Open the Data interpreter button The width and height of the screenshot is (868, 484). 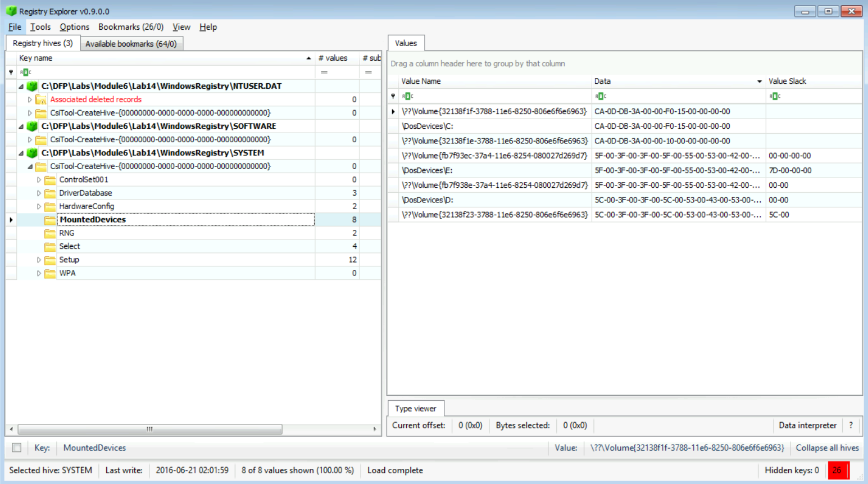tap(807, 426)
